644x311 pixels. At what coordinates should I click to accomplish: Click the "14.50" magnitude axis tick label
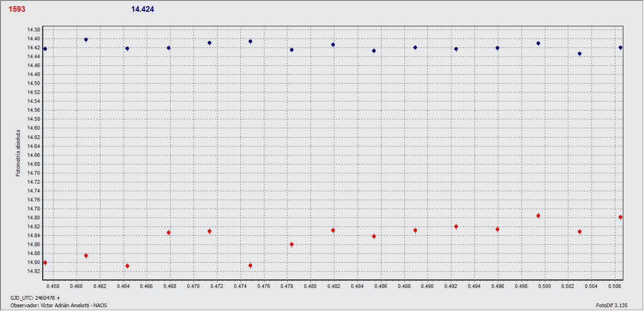coord(33,83)
